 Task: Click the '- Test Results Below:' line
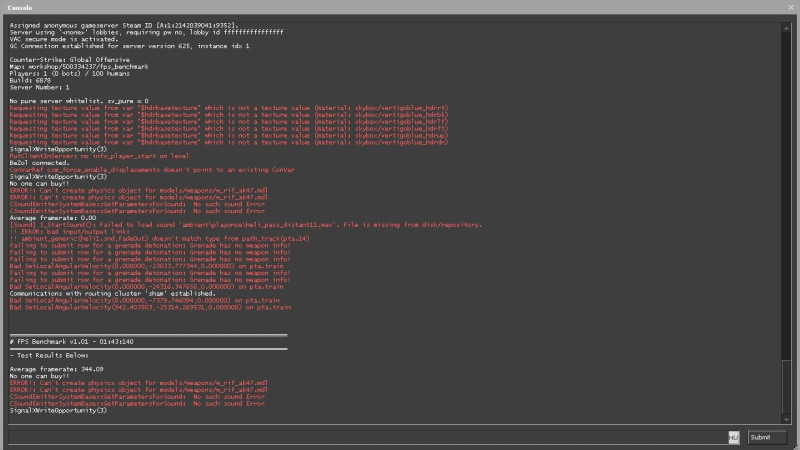point(49,355)
